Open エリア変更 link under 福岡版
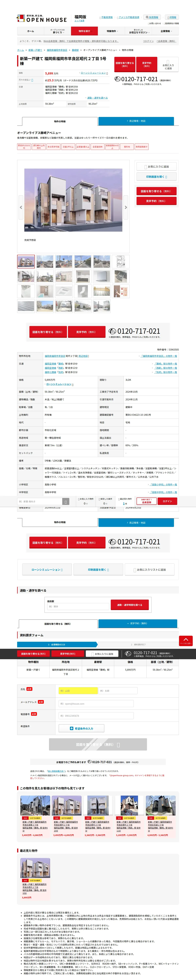The width and height of the screenshot is (196, 980). point(80,21)
